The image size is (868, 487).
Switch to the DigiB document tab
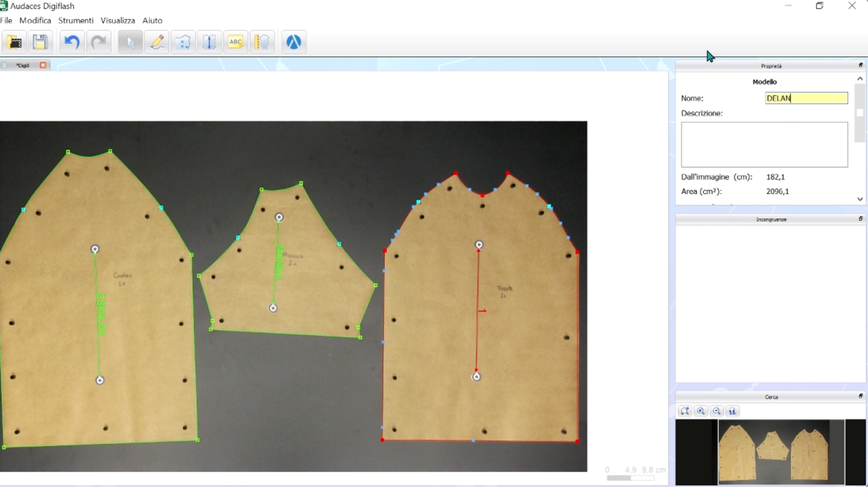(23, 65)
